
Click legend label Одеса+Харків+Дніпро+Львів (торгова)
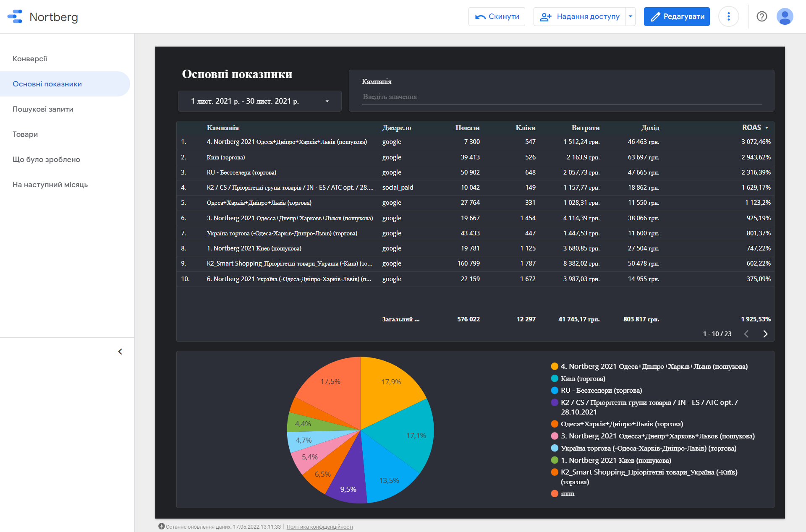point(622,424)
